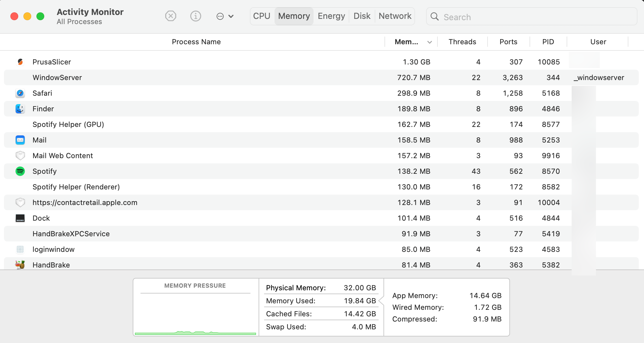The width and height of the screenshot is (644, 343).
Task: Switch to the Memory tab
Action: pyautogui.click(x=294, y=16)
